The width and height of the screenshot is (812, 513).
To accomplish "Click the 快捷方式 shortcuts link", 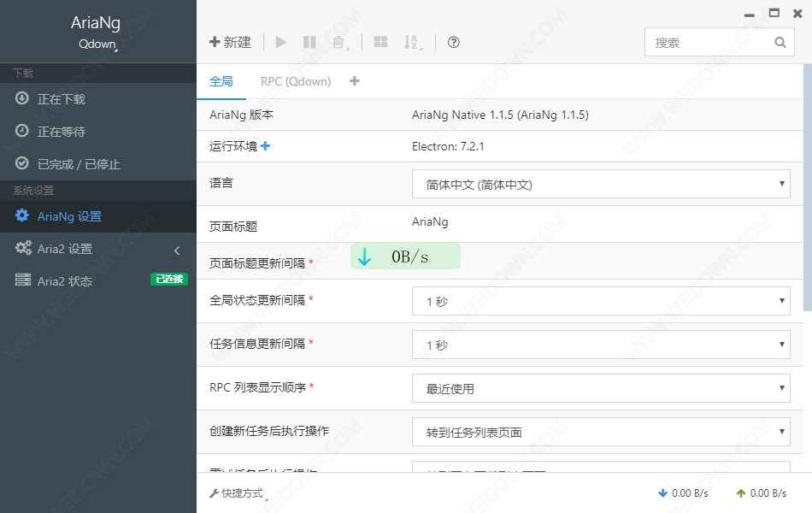I will pyautogui.click(x=237, y=493).
